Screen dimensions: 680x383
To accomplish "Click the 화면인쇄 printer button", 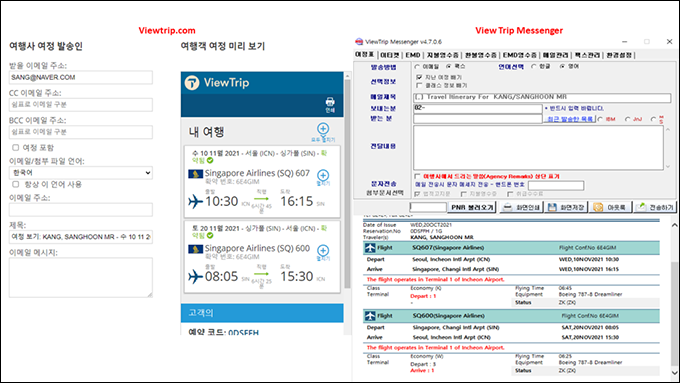I will pos(520,207).
